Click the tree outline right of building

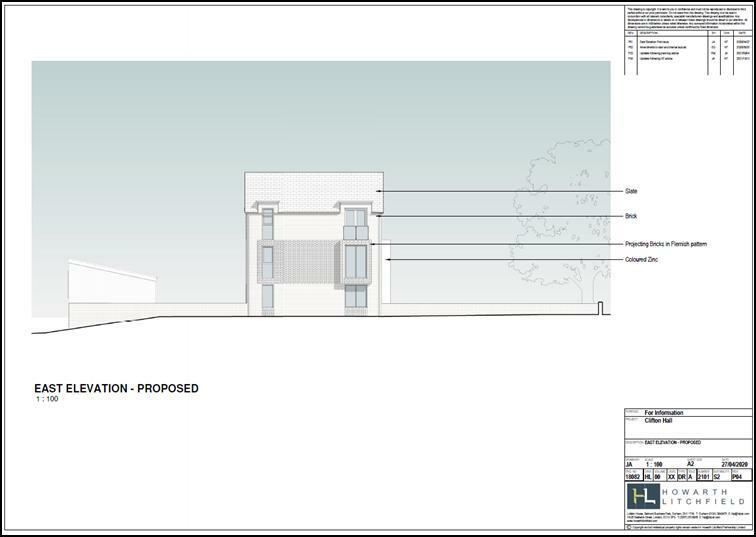560,220
